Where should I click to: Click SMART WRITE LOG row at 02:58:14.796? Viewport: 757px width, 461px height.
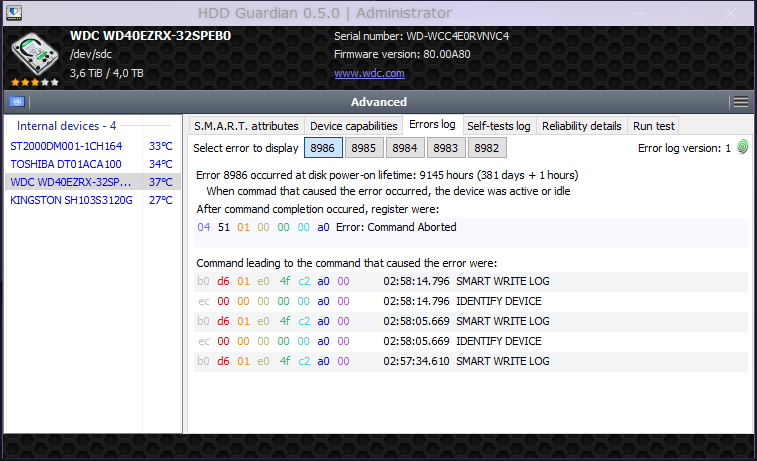(471, 281)
